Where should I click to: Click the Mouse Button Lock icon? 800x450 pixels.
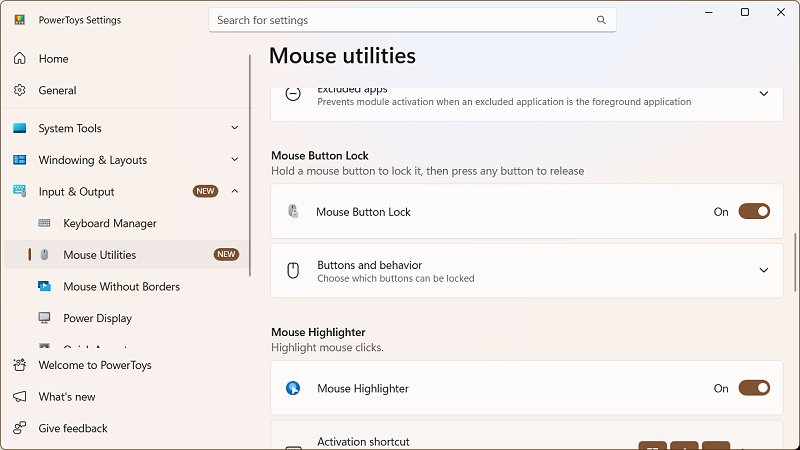(293, 211)
